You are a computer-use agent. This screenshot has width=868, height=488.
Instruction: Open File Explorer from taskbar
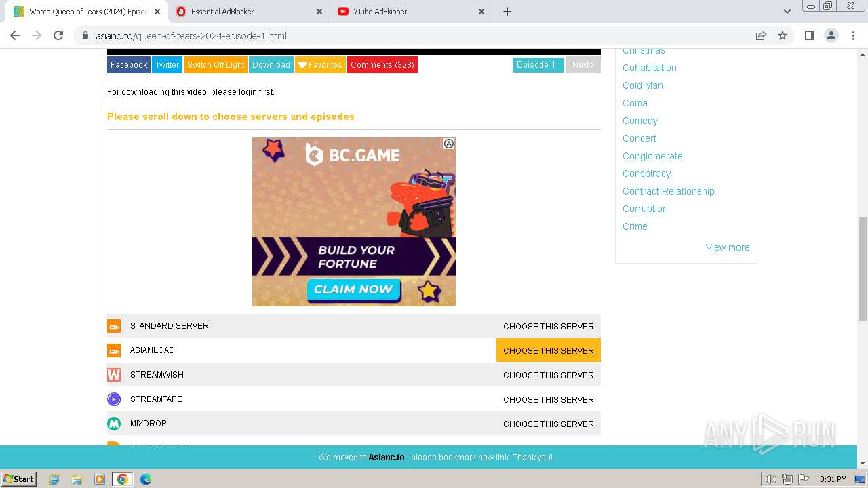coord(77,479)
